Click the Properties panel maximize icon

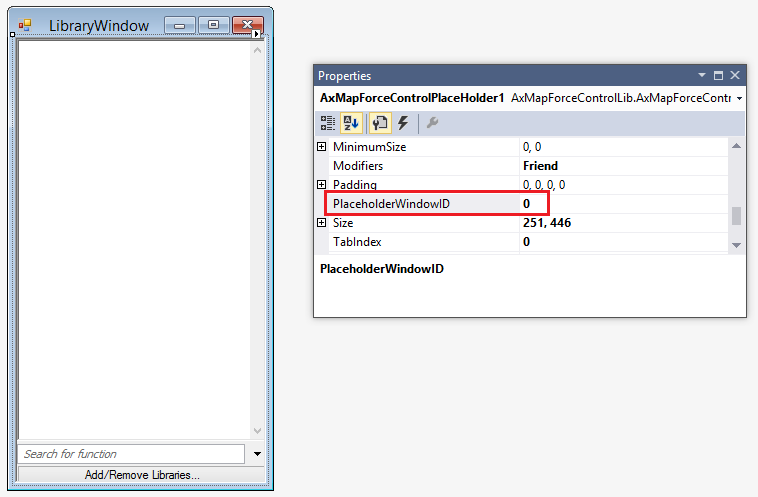[x=718, y=76]
